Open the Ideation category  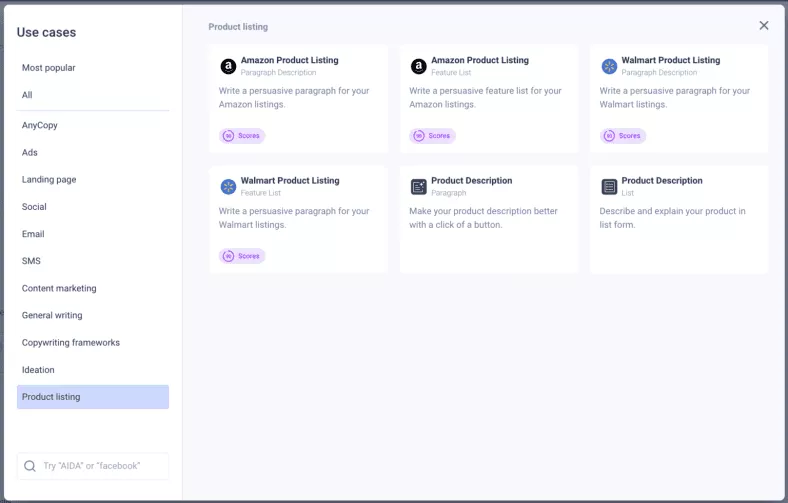pos(93,369)
